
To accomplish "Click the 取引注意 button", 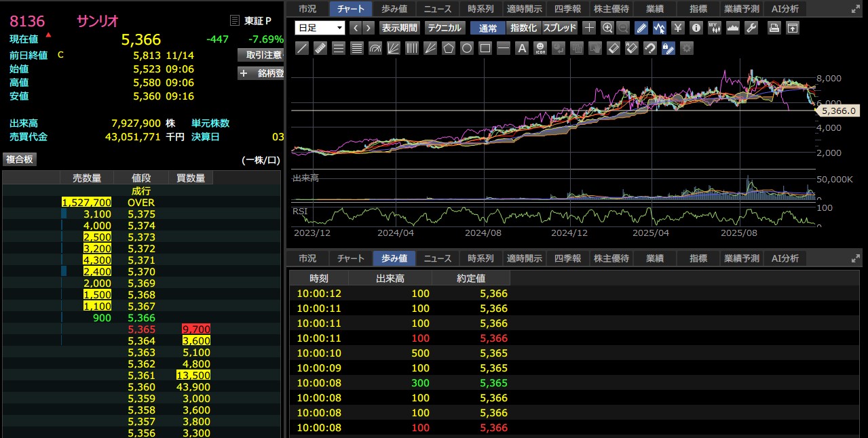I will click(x=261, y=55).
